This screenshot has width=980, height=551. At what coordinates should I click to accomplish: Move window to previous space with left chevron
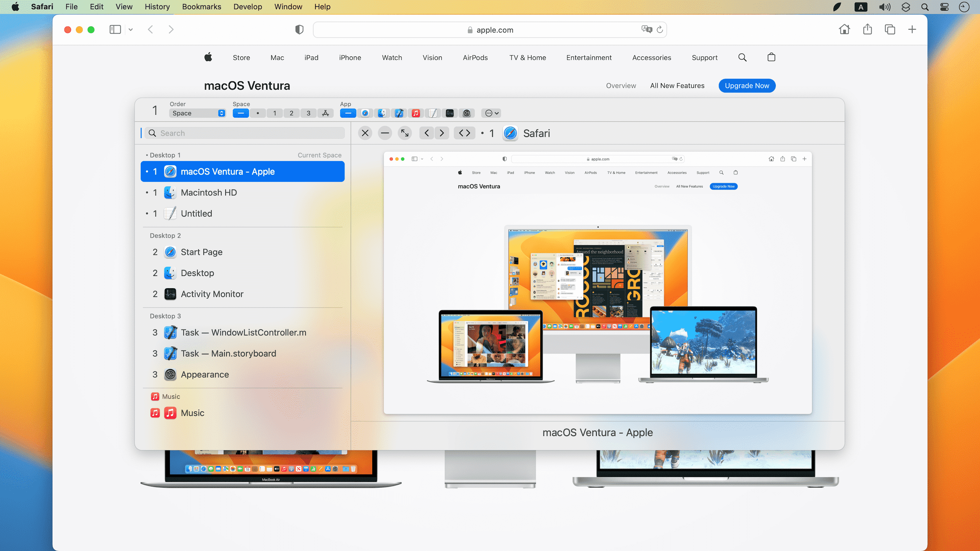click(427, 133)
